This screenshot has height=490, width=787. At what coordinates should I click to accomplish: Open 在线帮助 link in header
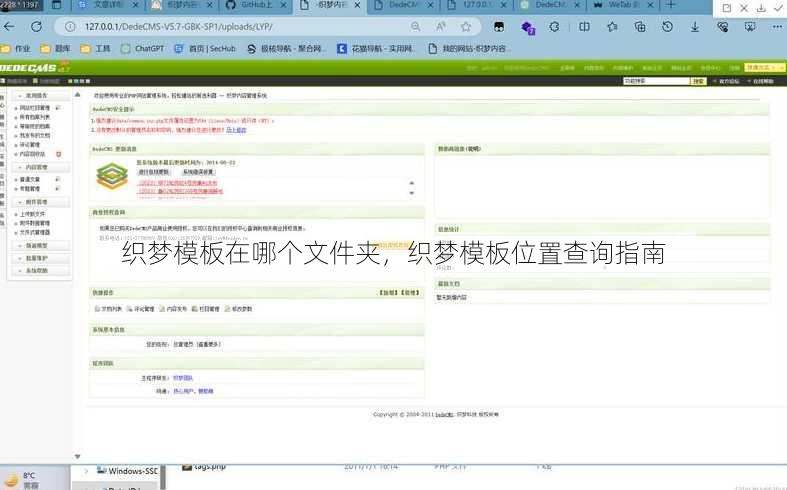click(761, 81)
